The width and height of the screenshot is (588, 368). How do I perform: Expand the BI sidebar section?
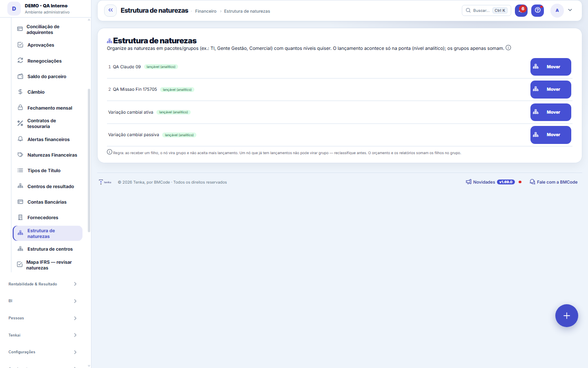point(42,301)
